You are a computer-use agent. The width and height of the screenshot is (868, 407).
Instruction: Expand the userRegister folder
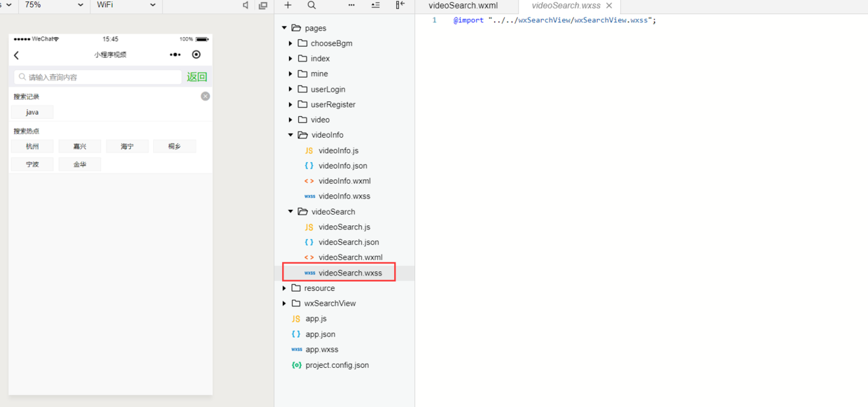click(290, 104)
